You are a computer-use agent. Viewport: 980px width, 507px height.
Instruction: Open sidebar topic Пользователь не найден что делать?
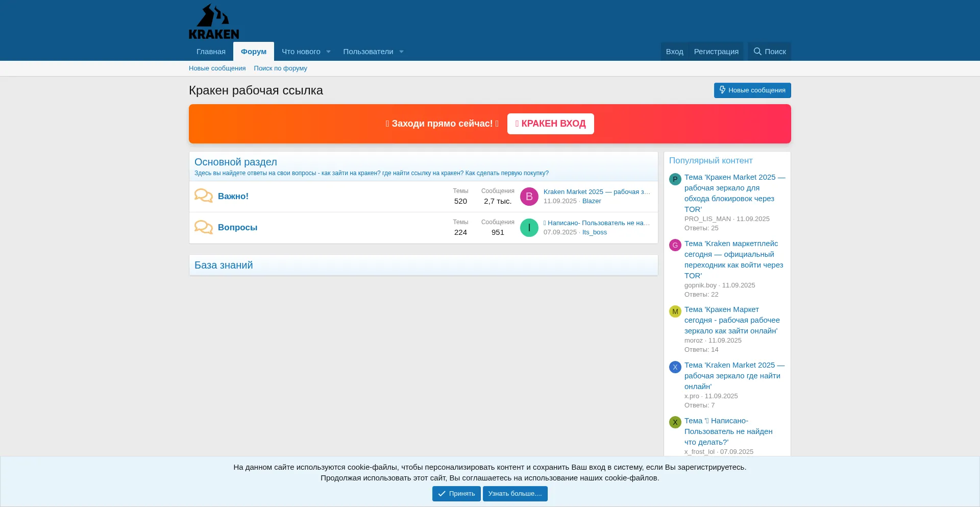click(x=729, y=431)
